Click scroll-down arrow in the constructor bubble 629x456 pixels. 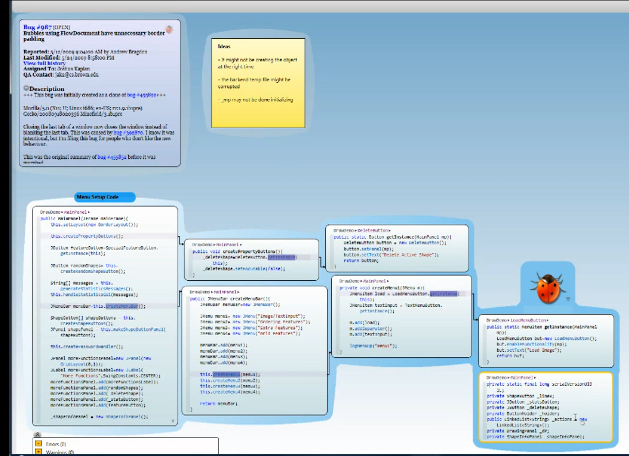click(173, 421)
